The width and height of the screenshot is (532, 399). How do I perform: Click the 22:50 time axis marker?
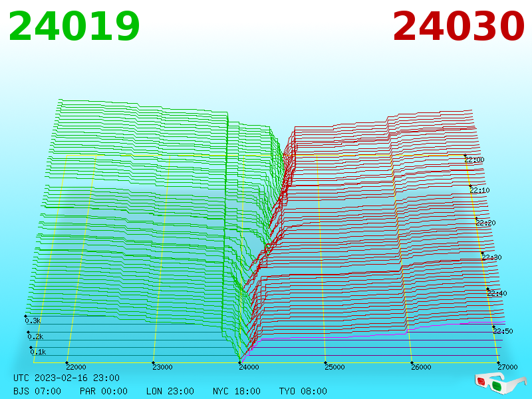tap(503, 331)
